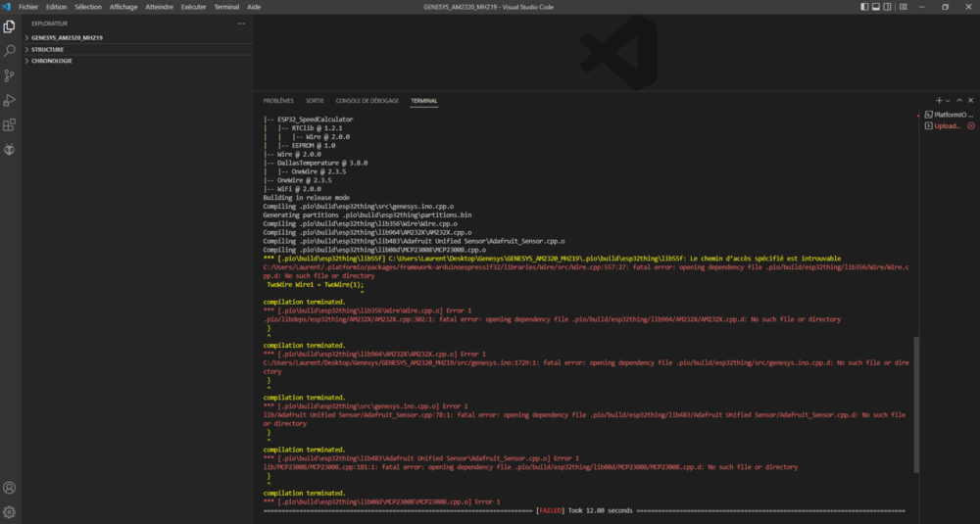The width and height of the screenshot is (980, 524).
Task: Click the 'OneWire @ 2.3.5' top-level dependency line
Action: coord(305,180)
